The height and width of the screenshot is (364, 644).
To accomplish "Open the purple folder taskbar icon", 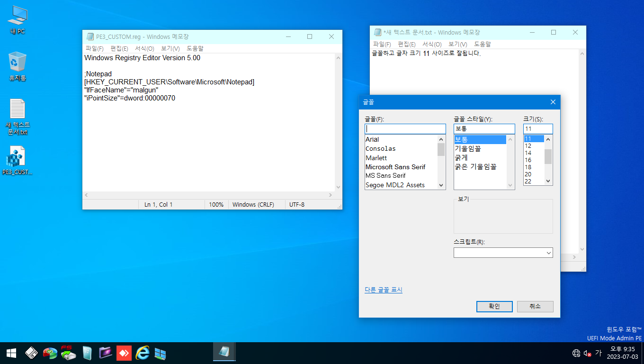I will point(105,353).
